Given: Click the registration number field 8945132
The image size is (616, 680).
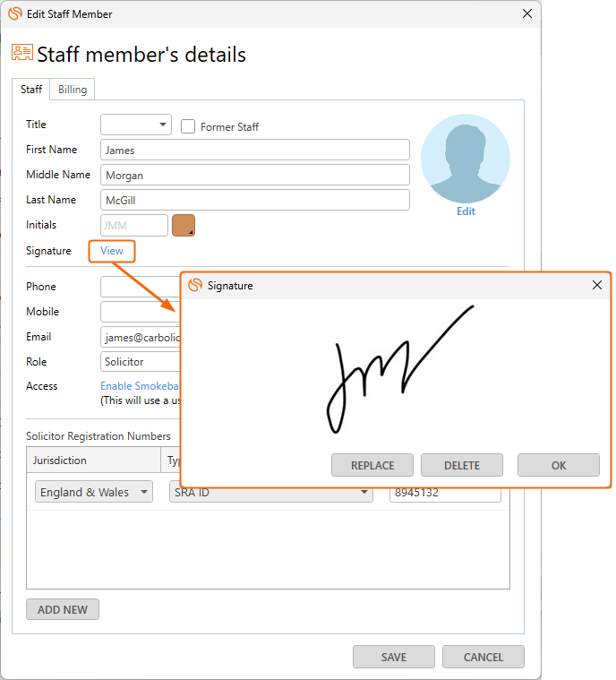Looking at the screenshot, I should click(x=445, y=494).
